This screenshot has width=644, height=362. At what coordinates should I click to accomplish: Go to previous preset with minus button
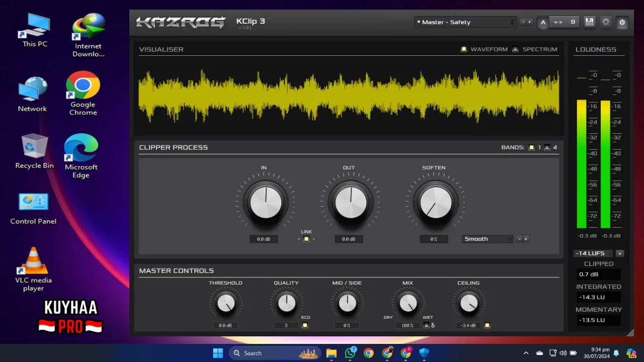(523, 22)
